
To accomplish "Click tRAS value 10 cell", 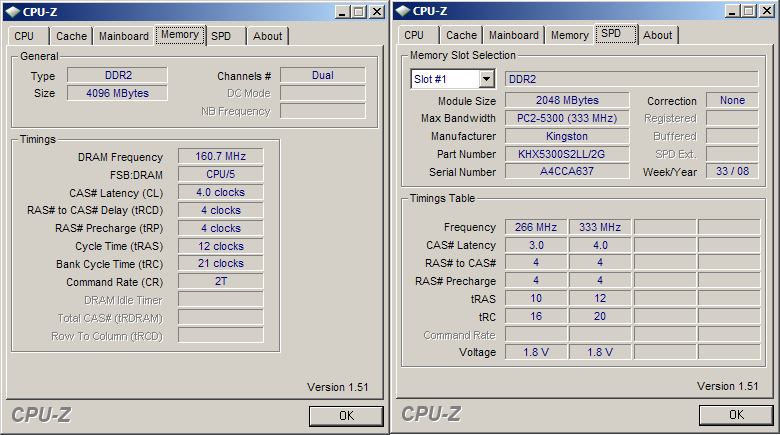I will coord(536,298).
